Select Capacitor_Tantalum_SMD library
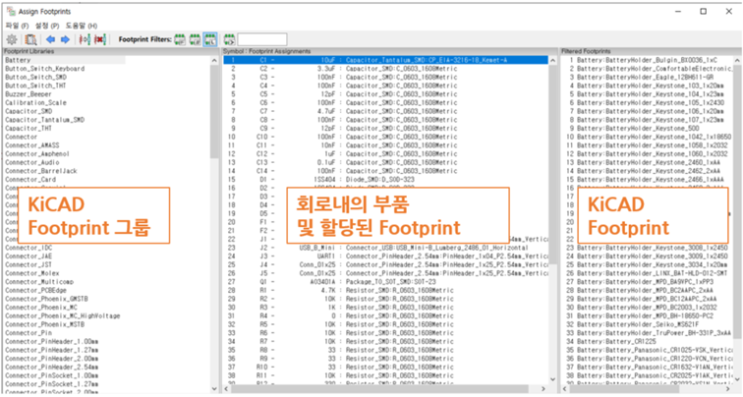The image size is (743, 397). (45, 120)
